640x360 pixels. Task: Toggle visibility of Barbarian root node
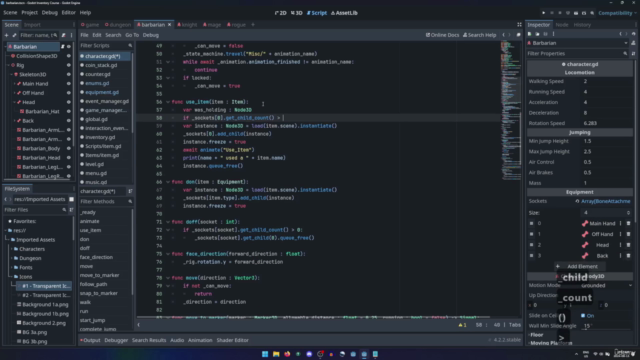click(69, 47)
